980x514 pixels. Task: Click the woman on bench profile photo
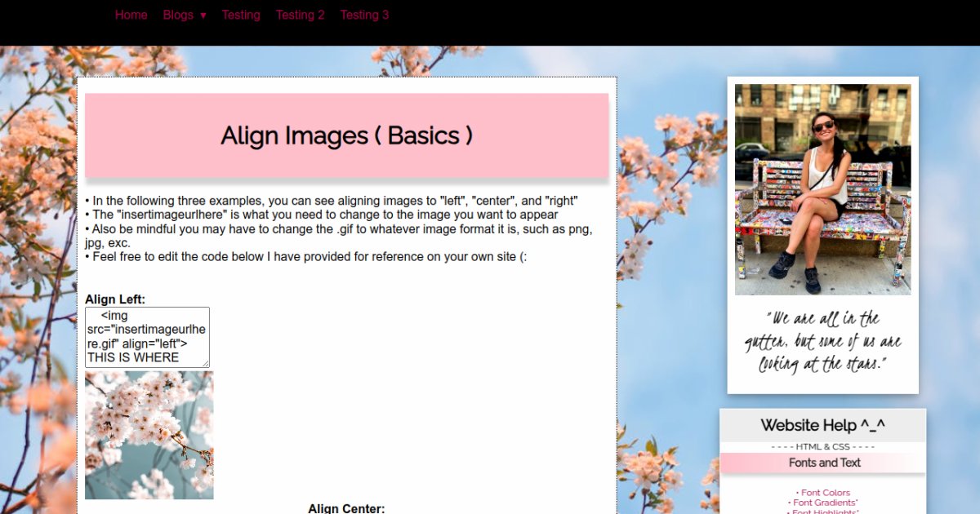pos(822,189)
